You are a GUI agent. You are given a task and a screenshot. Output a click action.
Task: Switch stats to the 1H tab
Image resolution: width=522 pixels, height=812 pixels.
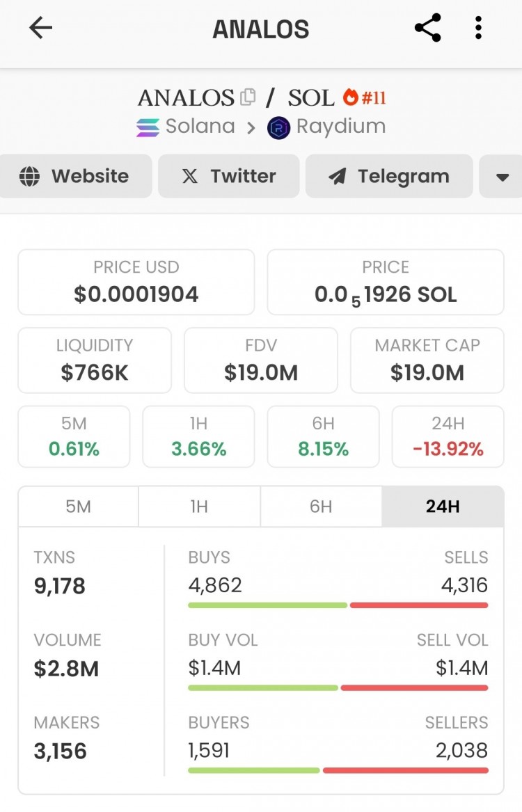pos(199,506)
